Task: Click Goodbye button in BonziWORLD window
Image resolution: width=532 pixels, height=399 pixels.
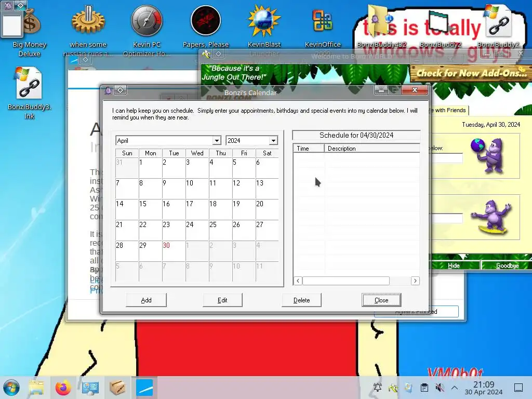Action: coord(507,265)
